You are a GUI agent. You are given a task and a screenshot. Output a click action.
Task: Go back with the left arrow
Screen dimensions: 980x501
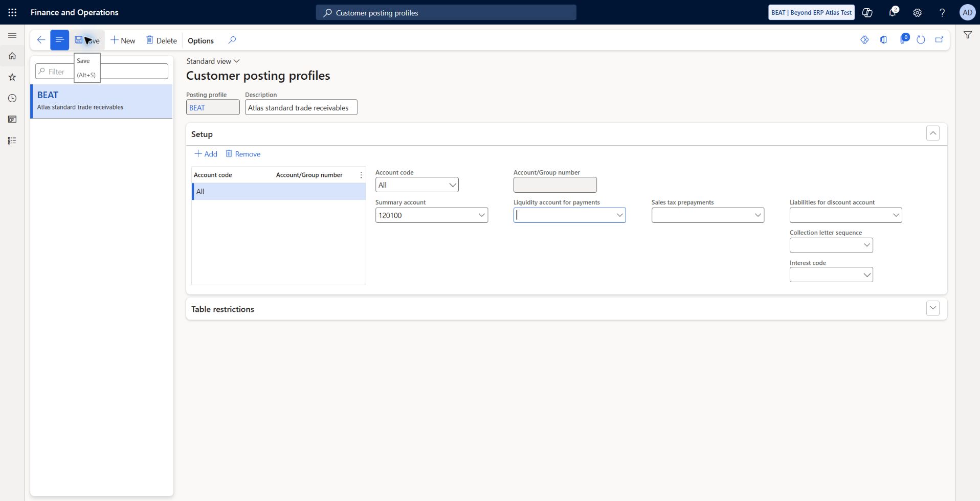(41, 40)
